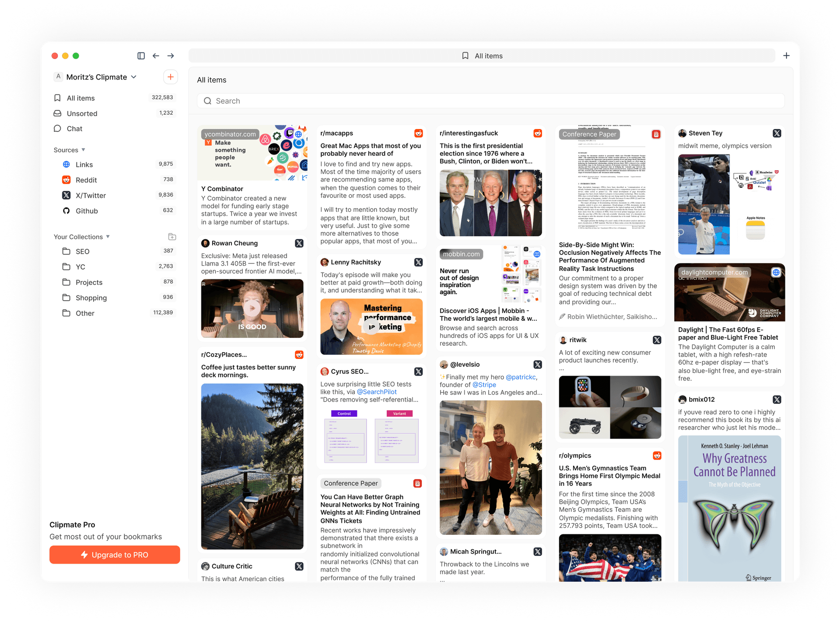Collapse the Sources section
840x621 pixels.
(83, 150)
